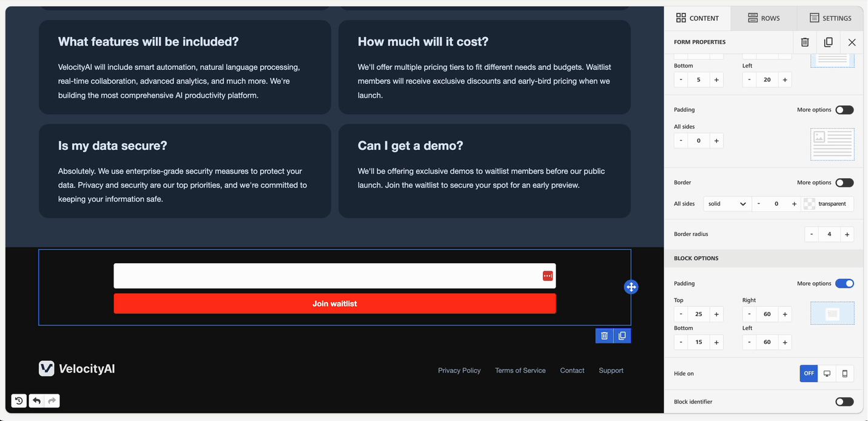Turn on Block identifier toggle
The width and height of the screenshot is (868, 421).
click(844, 402)
